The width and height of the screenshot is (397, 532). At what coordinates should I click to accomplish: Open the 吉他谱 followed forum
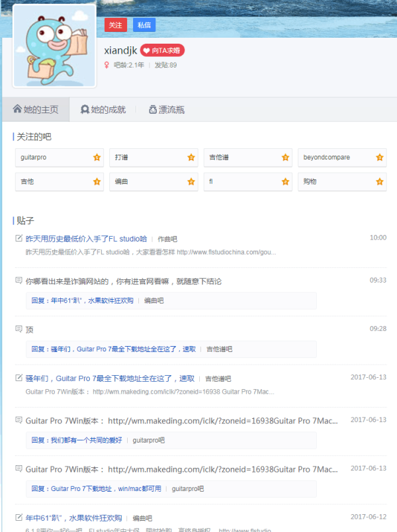pos(248,157)
